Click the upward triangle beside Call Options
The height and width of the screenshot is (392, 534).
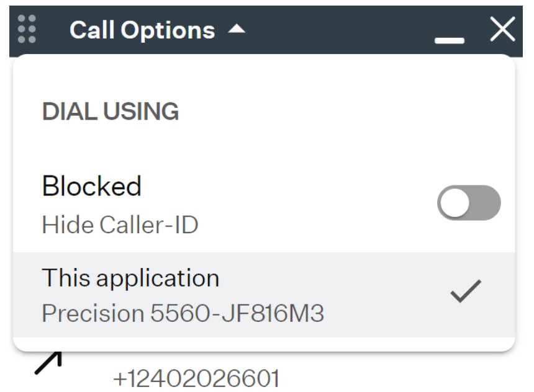click(237, 29)
